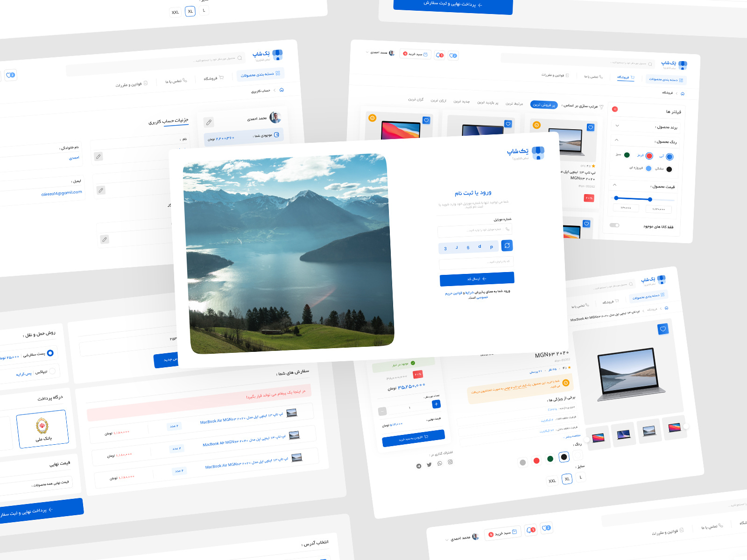This screenshot has width=747, height=560.
Task: Pick the black color swatch on product page
Action: coord(564,457)
